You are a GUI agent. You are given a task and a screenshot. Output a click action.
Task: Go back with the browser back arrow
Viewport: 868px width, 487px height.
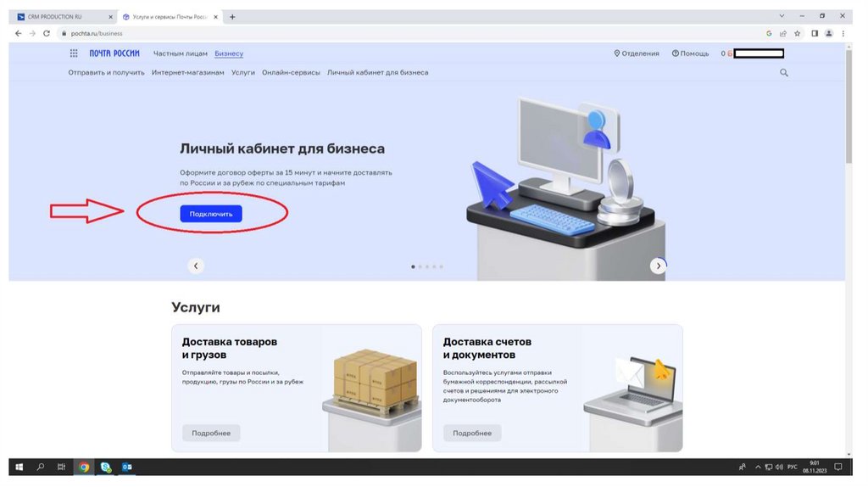[x=19, y=33]
